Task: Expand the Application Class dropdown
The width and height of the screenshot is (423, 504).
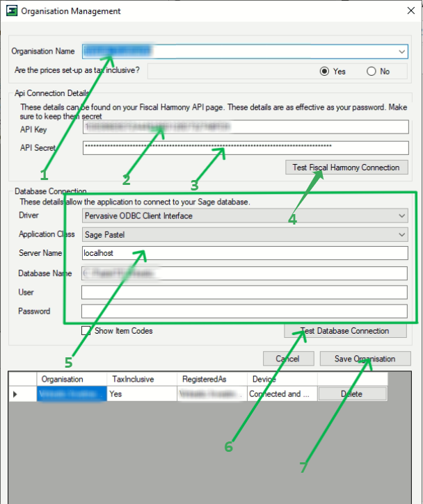Action: coord(401,235)
